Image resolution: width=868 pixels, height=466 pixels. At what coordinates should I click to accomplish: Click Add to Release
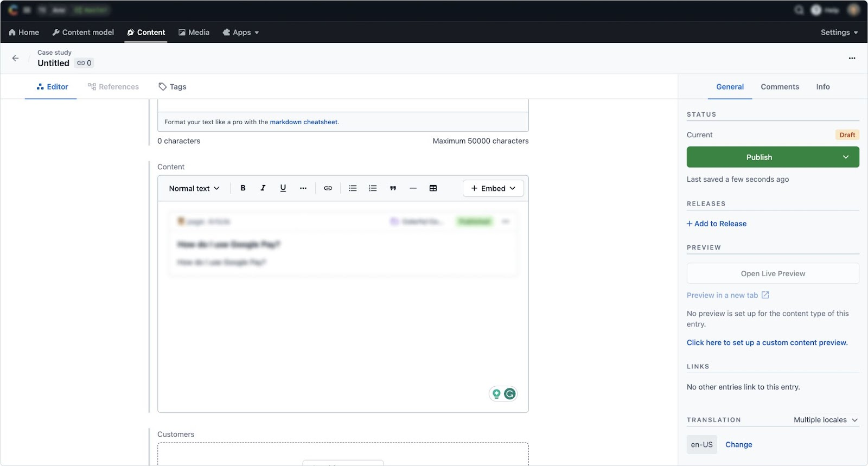pyautogui.click(x=717, y=224)
